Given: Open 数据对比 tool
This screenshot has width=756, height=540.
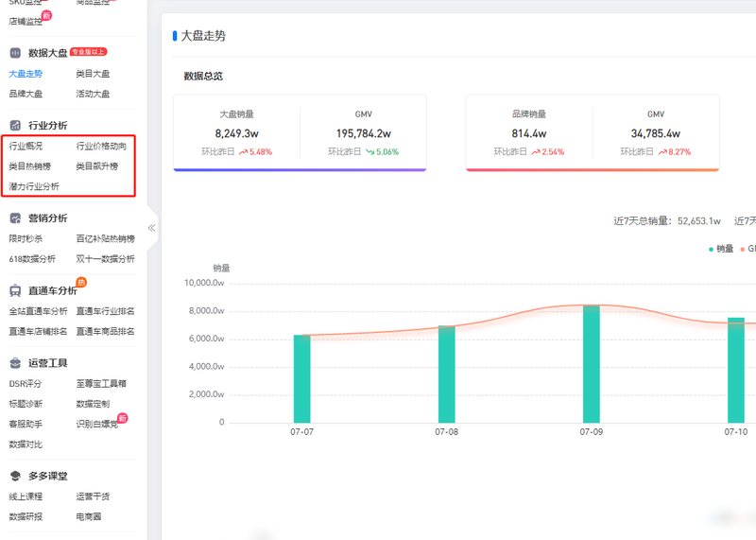Looking at the screenshot, I should click(x=26, y=444).
